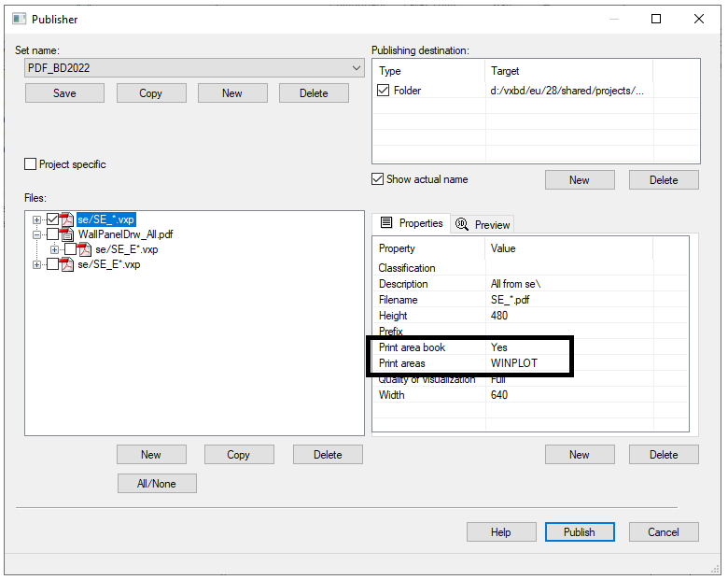Screen dimensions: 728x580
Task: Click the Save button under Set name
Action: click(64, 93)
